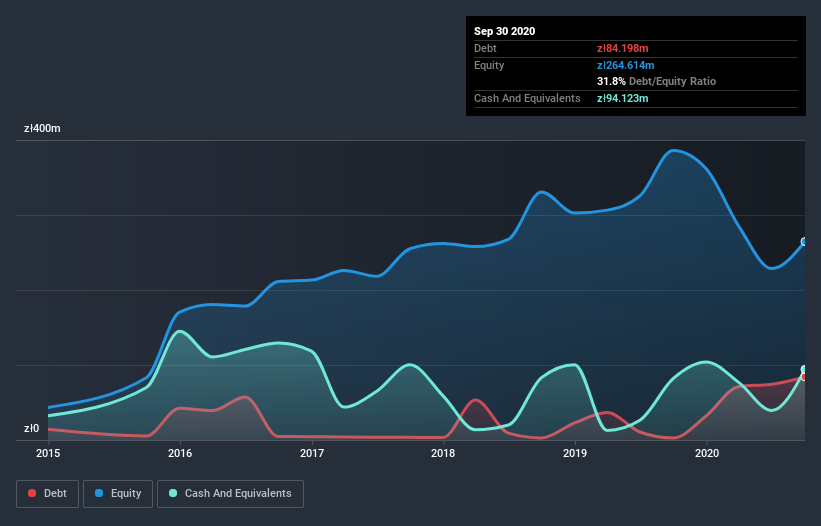Select the red Debt data point marker at chart end
The width and height of the screenshot is (821, 526).
tap(804, 377)
